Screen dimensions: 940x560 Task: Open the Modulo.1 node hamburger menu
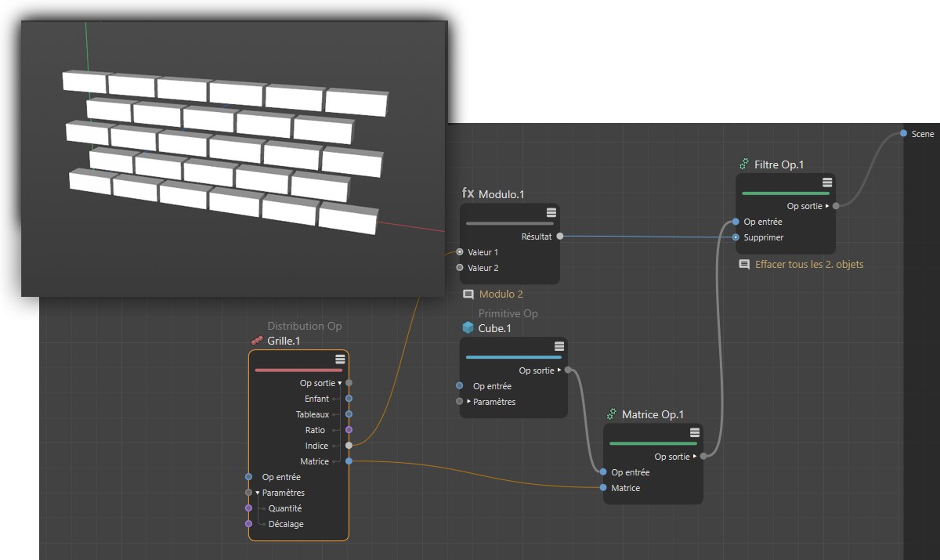pyautogui.click(x=551, y=212)
